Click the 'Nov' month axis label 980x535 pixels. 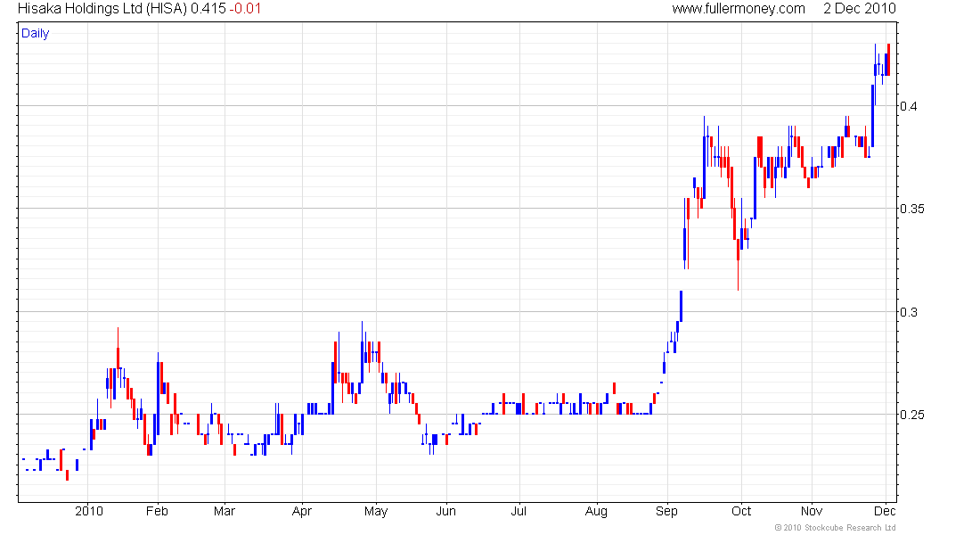[x=812, y=511]
